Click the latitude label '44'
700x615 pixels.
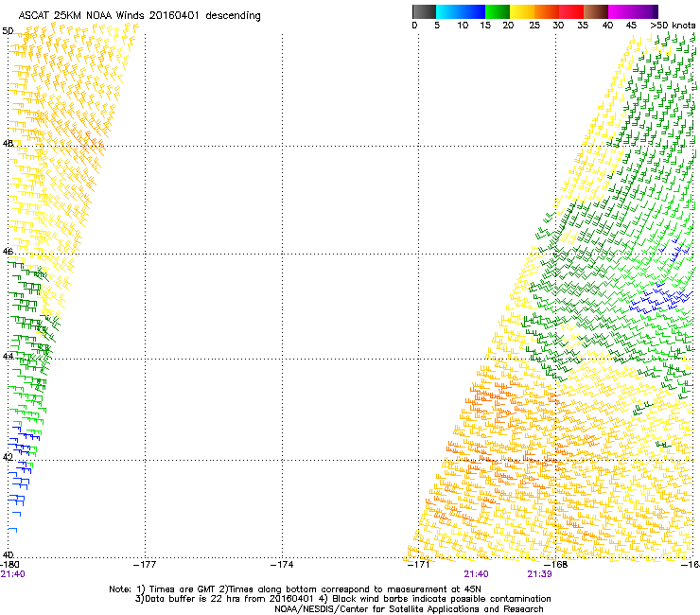point(8,356)
